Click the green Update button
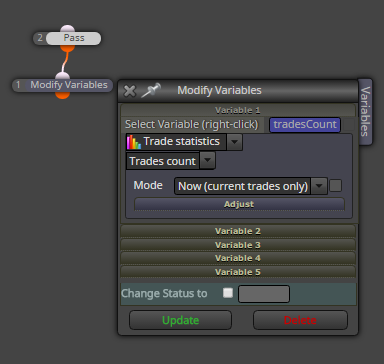The height and width of the screenshot is (364, 384). (180, 320)
